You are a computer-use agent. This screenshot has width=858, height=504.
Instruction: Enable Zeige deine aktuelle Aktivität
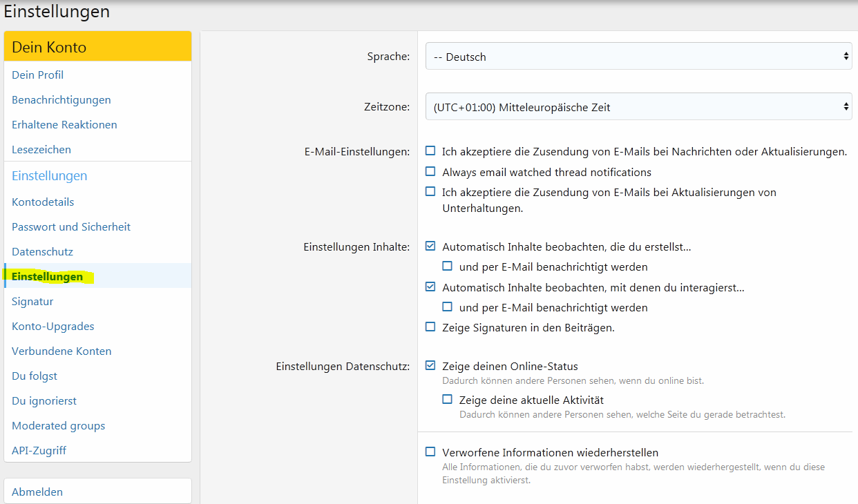click(448, 400)
